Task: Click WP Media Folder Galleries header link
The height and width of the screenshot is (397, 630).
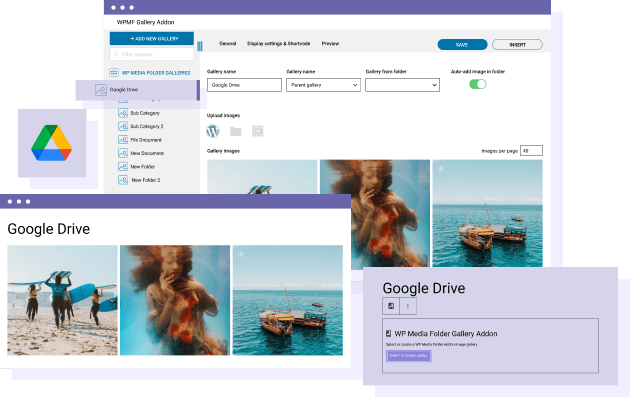Action: coord(156,73)
